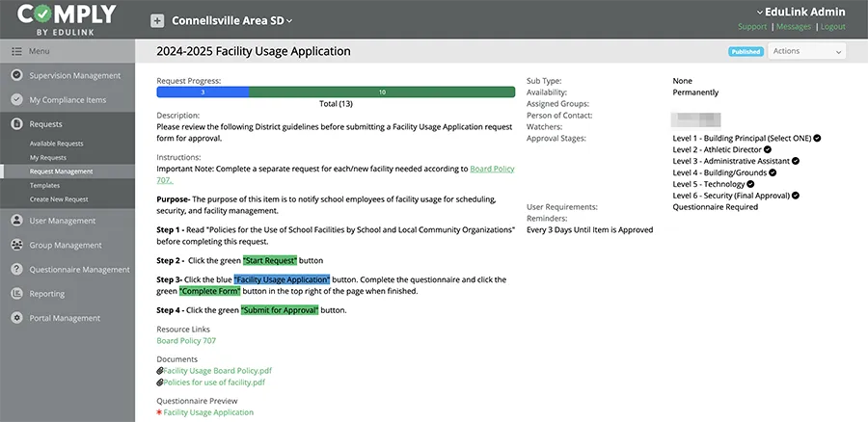The width and height of the screenshot is (868, 422).
Task: Click "Every 3 Days Until Item is Approved" text
Action: pos(590,229)
